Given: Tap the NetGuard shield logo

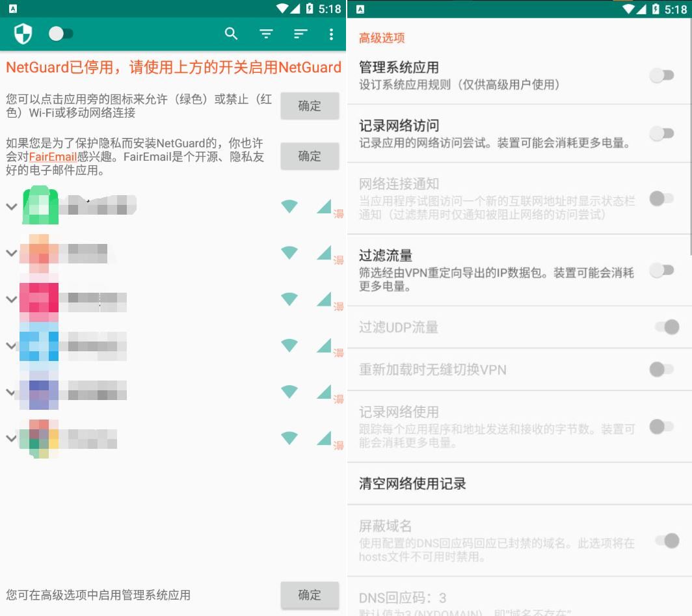Looking at the screenshot, I should coord(23,34).
